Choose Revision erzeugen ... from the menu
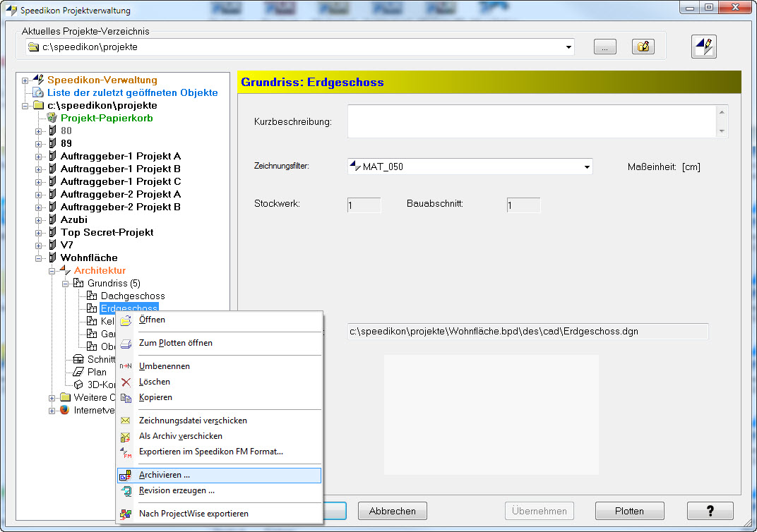Image resolution: width=757 pixels, height=532 pixels. point(220,490)
